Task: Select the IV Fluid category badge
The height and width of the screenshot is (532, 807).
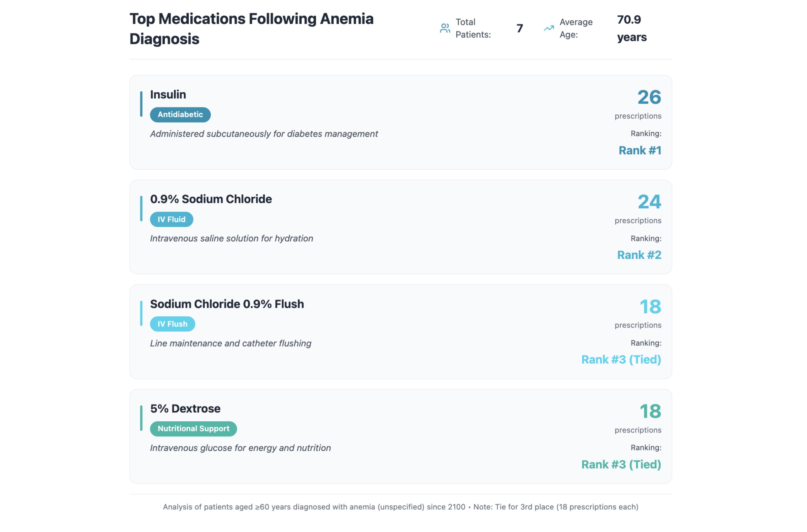Action: point(172,219)
